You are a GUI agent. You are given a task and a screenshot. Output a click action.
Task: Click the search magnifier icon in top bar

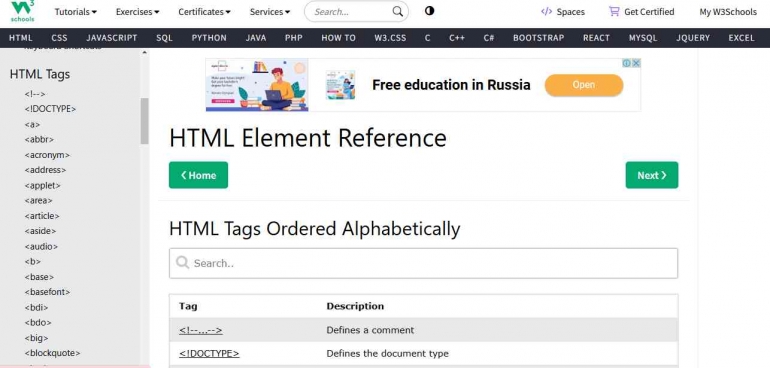click(398, 12)
